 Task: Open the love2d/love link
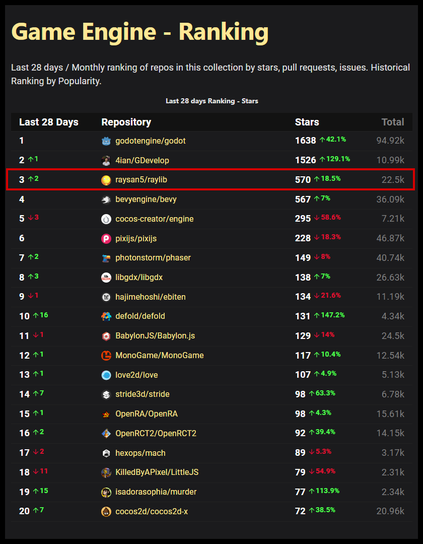coord(137,375)
